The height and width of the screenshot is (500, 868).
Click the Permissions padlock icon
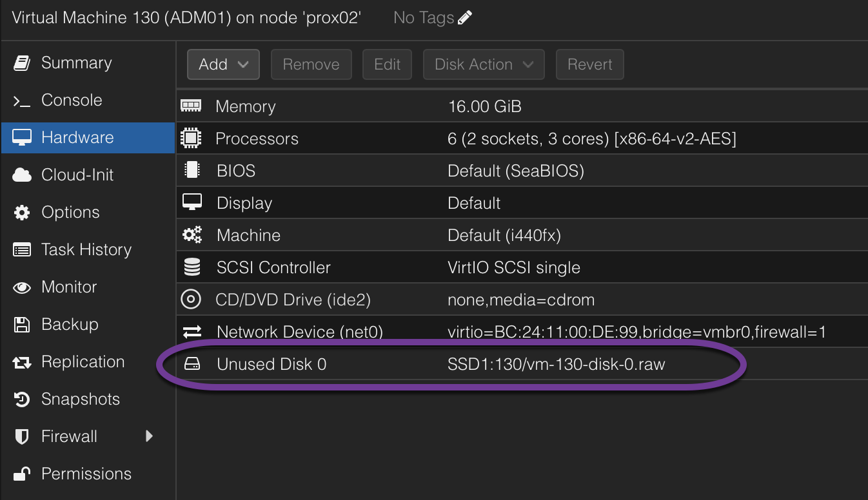point(21,474)
